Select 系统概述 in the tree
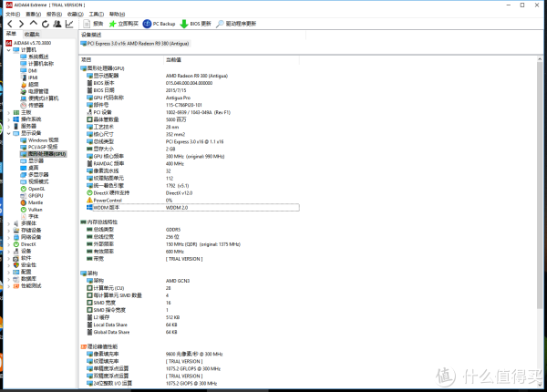The height and width of the screenshot is (392, 547). (x=35, y=57)
